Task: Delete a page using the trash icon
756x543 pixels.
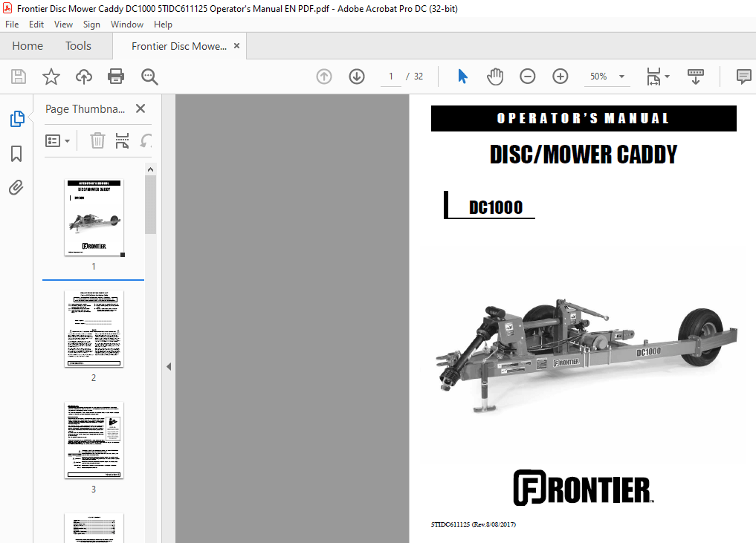Action: coord(97,140)
